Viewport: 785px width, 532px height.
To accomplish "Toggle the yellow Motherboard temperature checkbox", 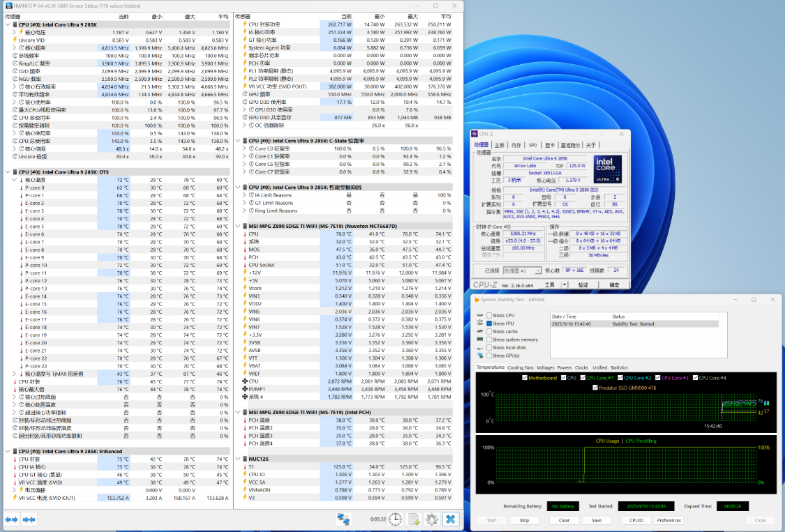I will tap(525, 378).
